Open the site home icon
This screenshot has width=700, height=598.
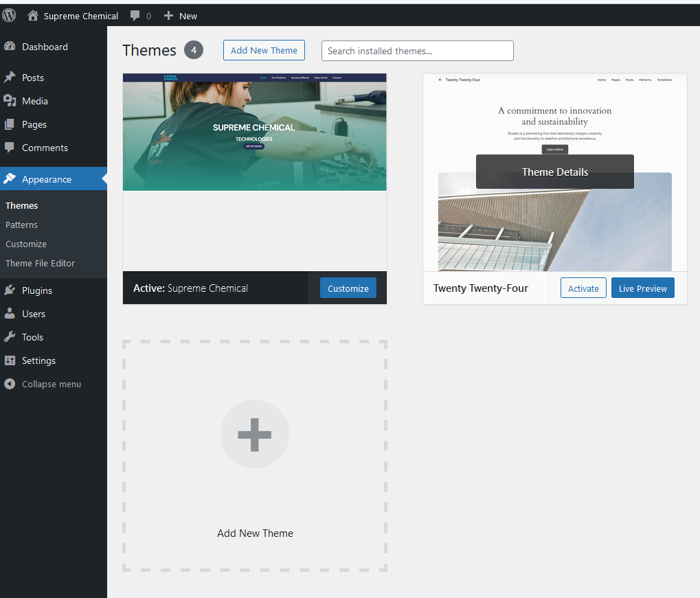click(32, 15)
